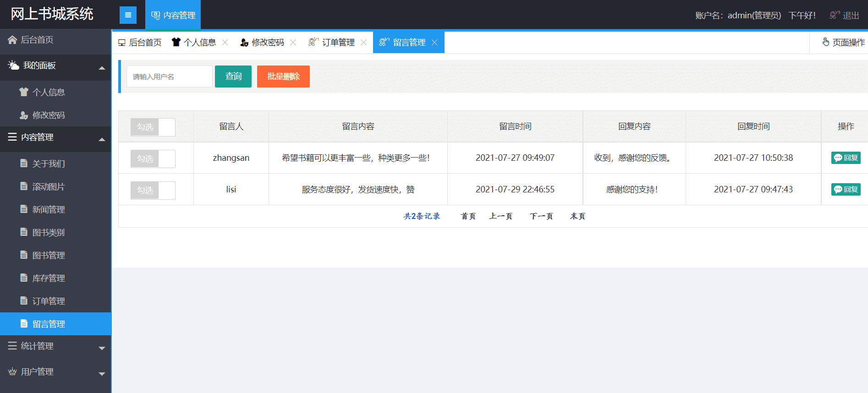Click the list icon beside 统计管理

tap(12, 346)
